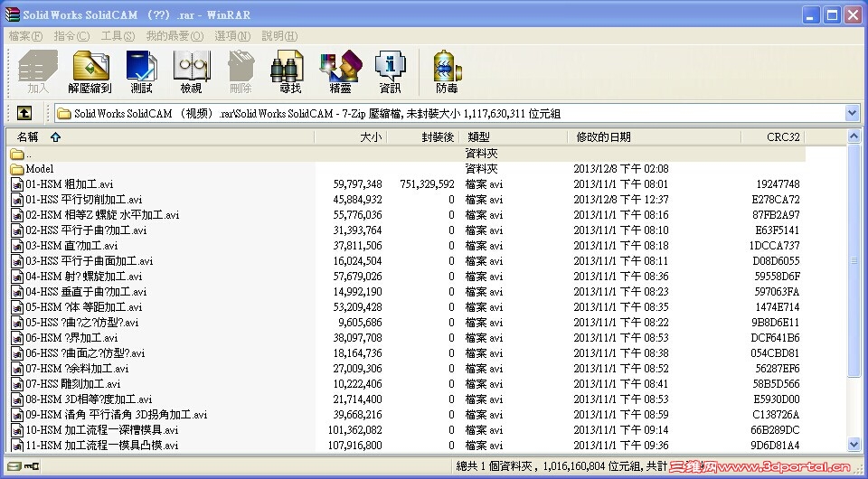Viewport: 868px width, 479px height.
Task: Click the key icon in status bar
Action: pyautogui.click(x=33, y=466)
